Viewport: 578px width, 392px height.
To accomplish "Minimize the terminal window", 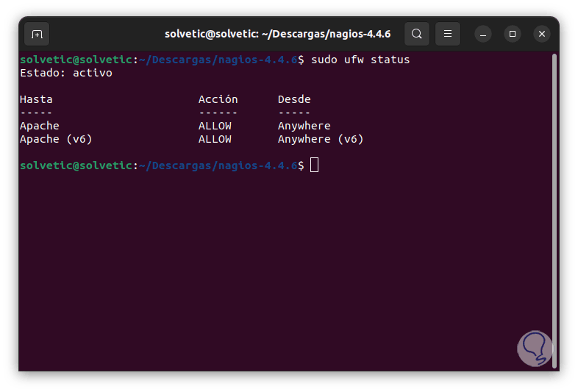I will (483, 34).
